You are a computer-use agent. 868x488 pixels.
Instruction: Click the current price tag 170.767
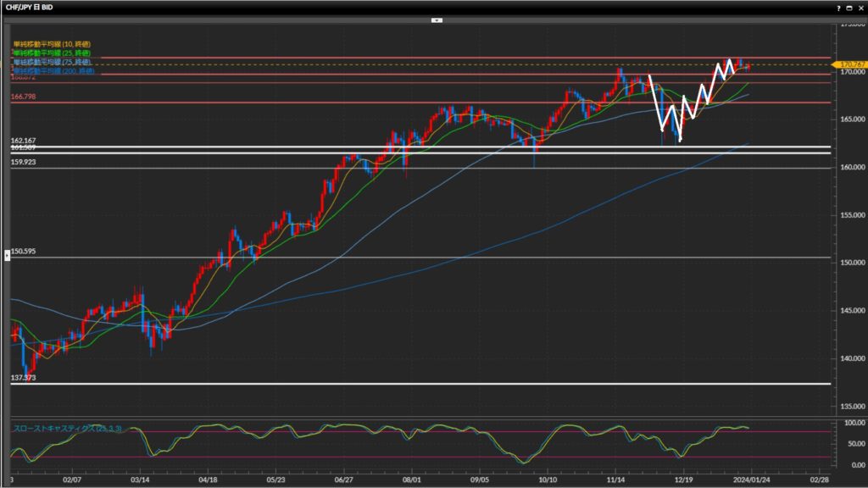click(x=849, y=64)
